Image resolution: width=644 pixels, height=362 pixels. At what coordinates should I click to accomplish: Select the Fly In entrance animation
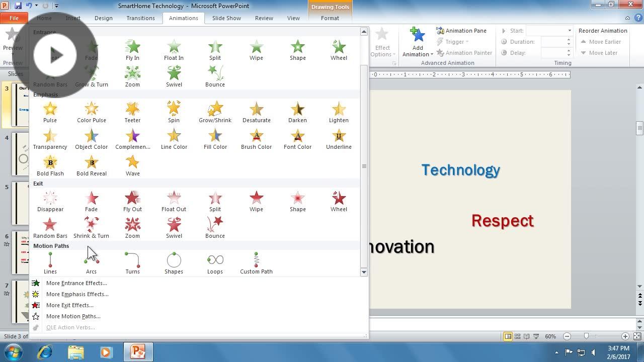132,49
